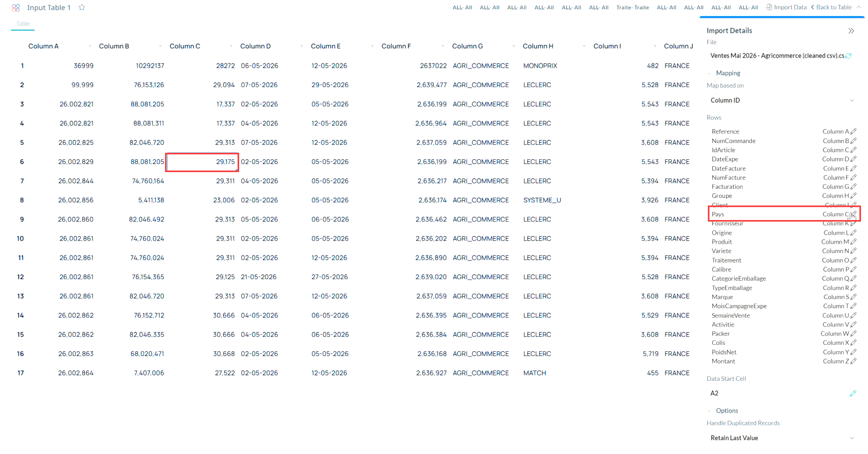Viewport: 868px width, 454px height.
Task: Open the Column D header dropdown arrow
Action: (x=302, y=46)
